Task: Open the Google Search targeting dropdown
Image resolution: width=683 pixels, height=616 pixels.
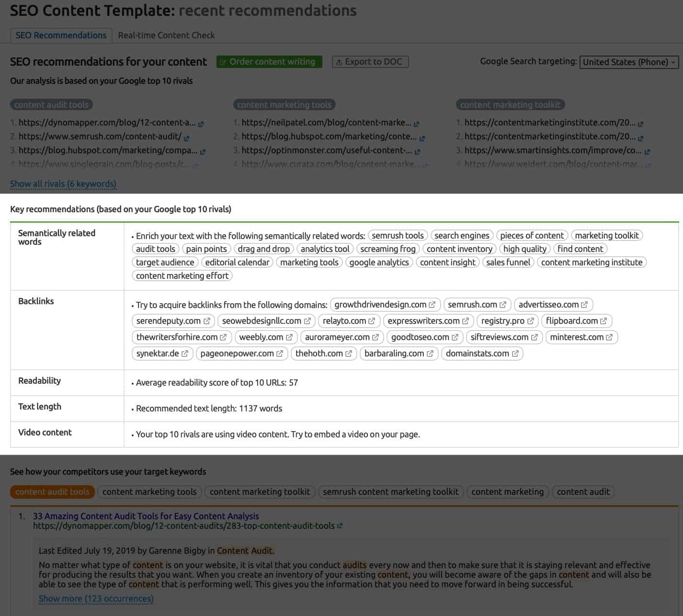Action: tap(629, 62)
